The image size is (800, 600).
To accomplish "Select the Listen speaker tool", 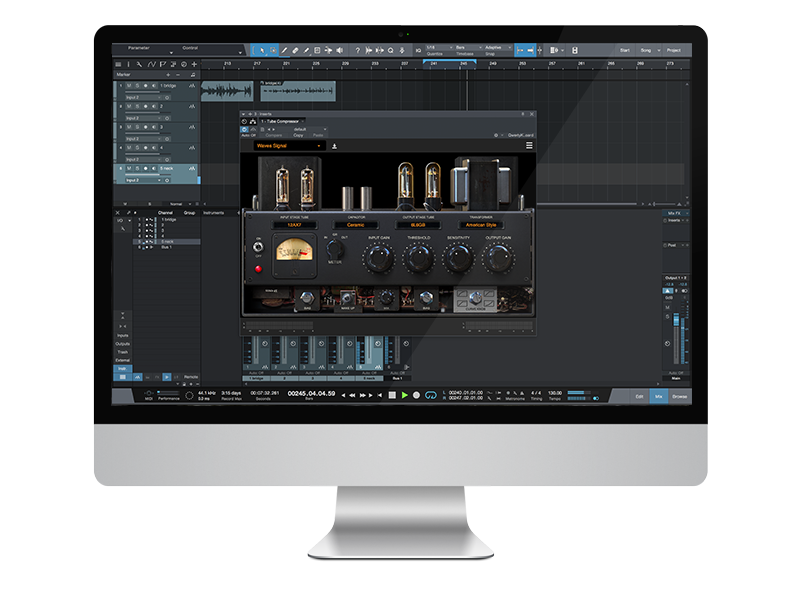I will pos(340,51).
